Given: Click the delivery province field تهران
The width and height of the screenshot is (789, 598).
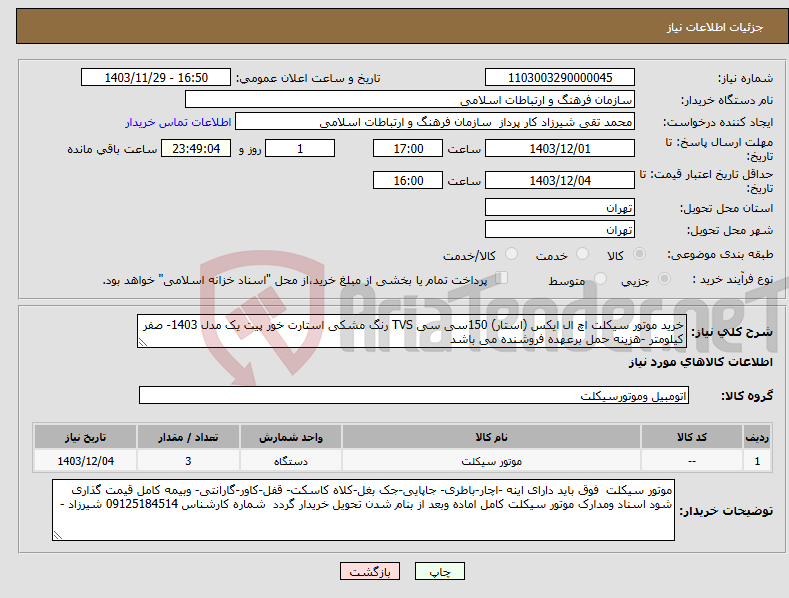Looking at the screenshot, I should 560,207.
